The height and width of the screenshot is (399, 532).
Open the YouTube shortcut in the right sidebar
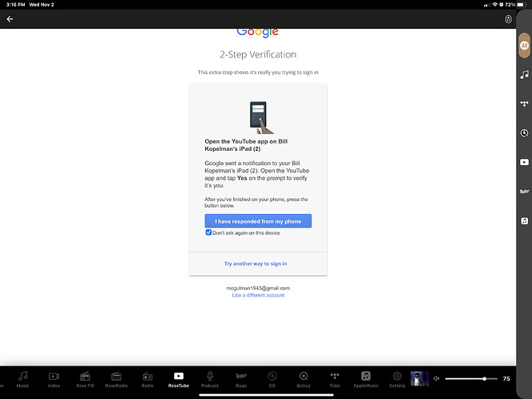(x=524, y=162)
